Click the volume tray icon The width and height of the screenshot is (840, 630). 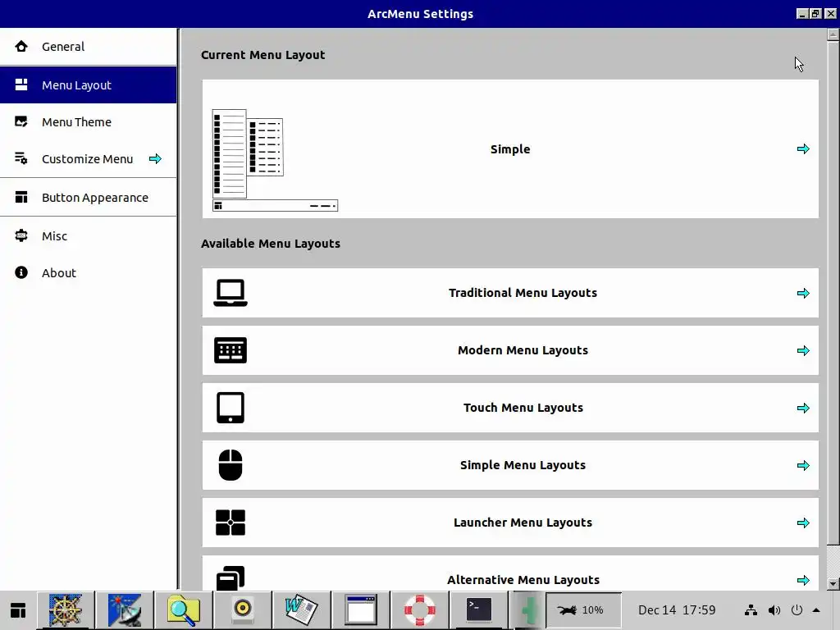[x=774, y=610]
